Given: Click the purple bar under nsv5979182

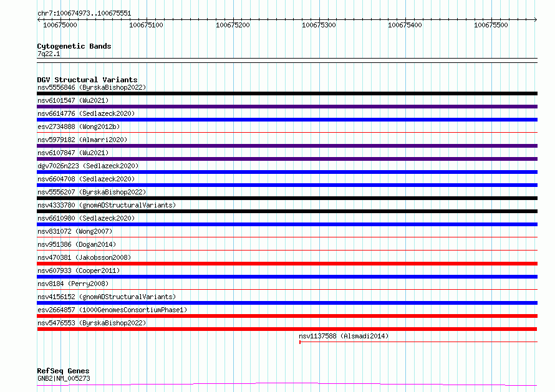Looking at the screenshot, I should [x=287, y=146].
